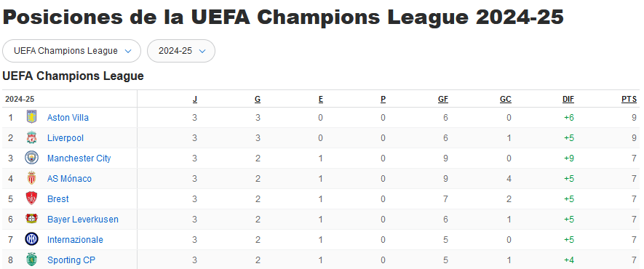Open the Manchester City team link

coord(79,158)
